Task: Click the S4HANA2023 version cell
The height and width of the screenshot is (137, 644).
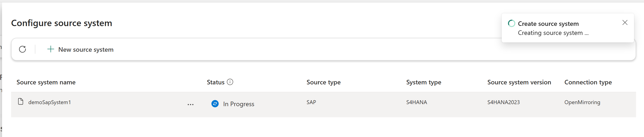Action: [x=503, y=102]
